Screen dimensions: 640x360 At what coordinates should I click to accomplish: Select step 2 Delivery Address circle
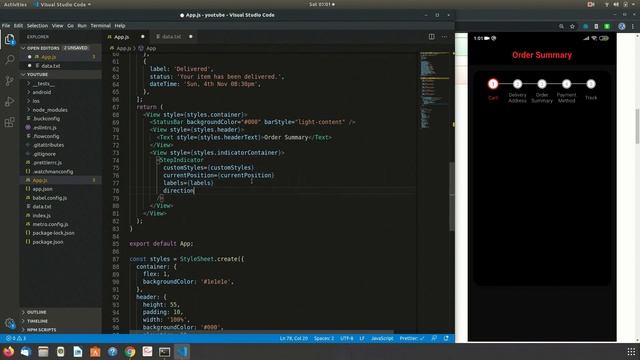point(517,84)
